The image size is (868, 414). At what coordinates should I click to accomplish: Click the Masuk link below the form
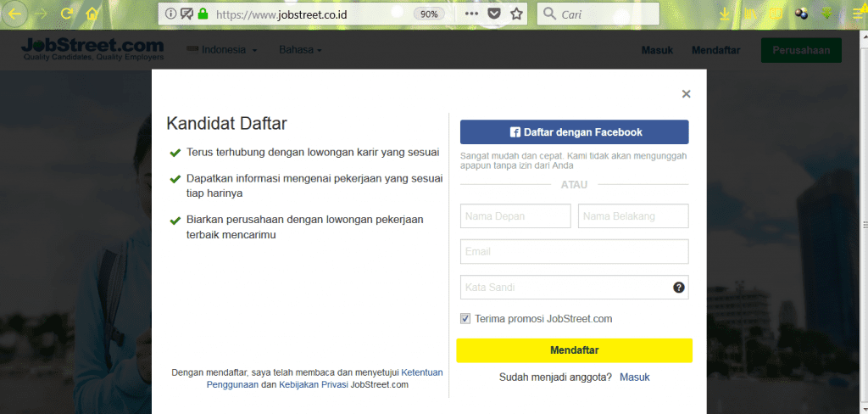pyautogui.click(x=634, y=378)
